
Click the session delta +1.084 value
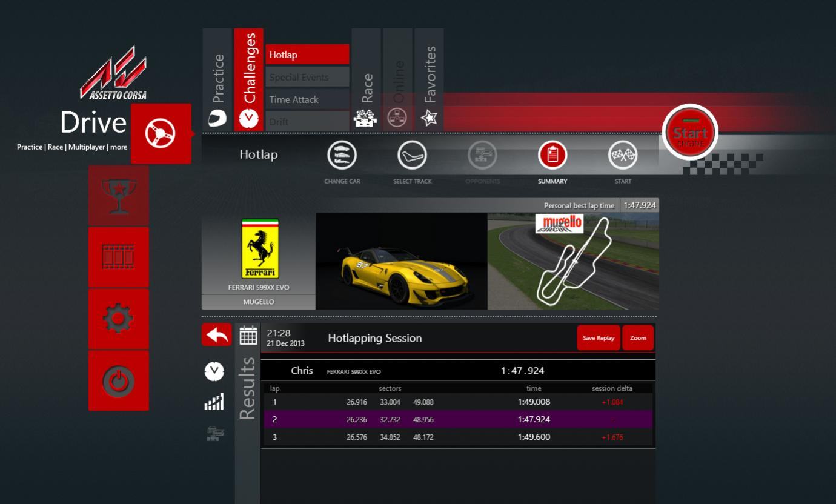point(612,402)
